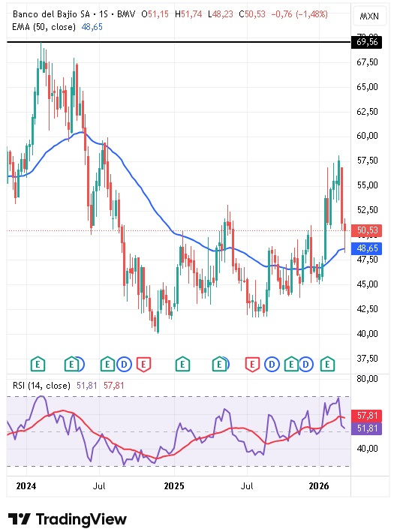This screenshot has width=397, height=532.
Task: Open the green earnings marker from January 2026
Action: 327,365
